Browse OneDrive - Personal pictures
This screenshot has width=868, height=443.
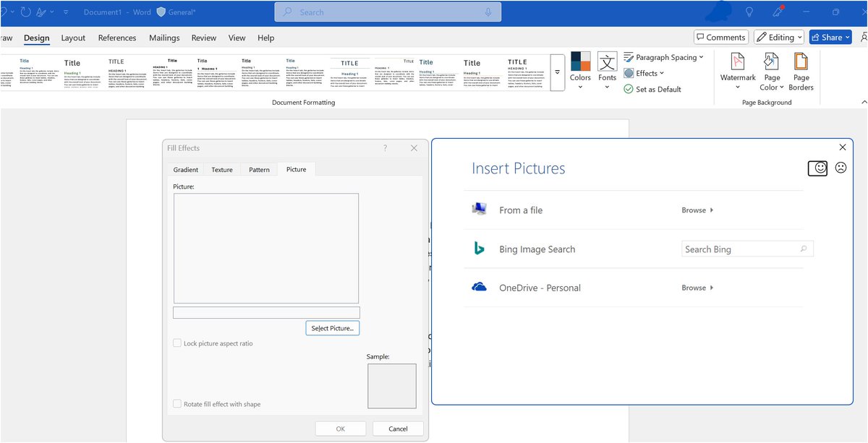697,288
